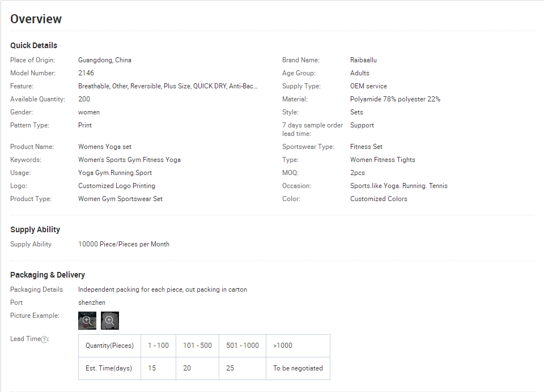Click the style value 'Sets'
The image size is (544, 392).
[x=356, y=112]
